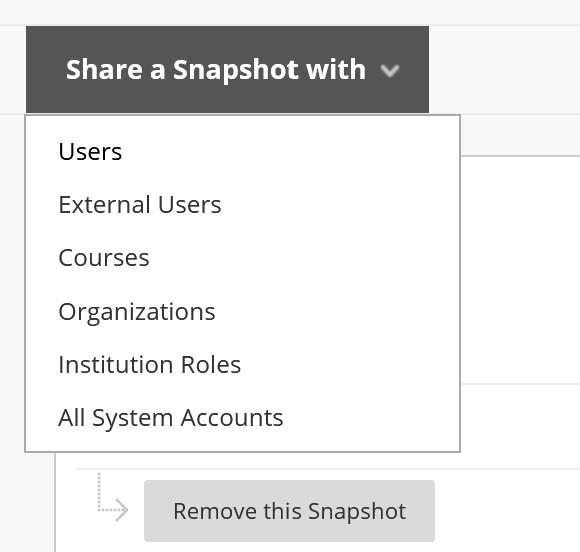Click the downward arrow in the dark header
580x552 pixels.
click(x=390, y=70)
